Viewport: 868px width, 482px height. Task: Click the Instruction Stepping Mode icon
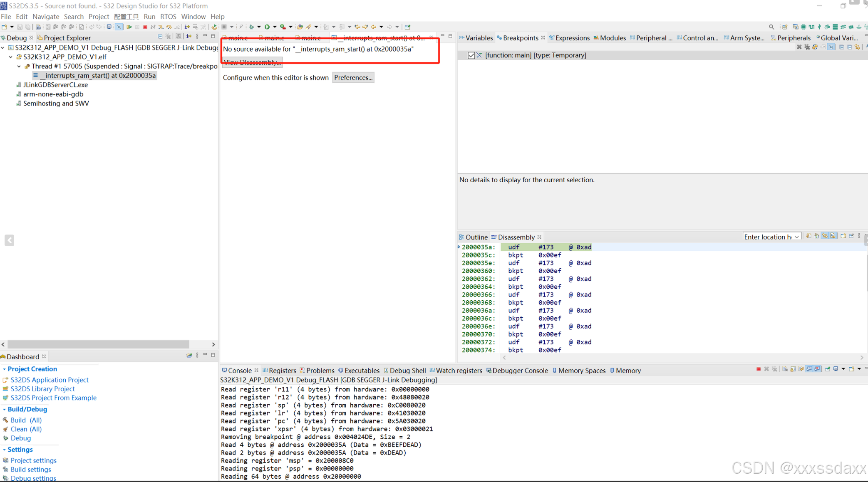187,27
